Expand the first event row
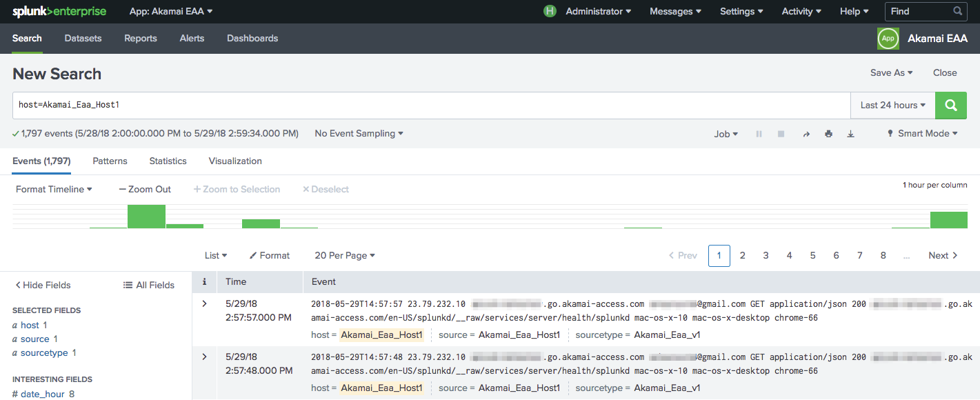Viewport: 980px width, 400px height. [204, 303]
